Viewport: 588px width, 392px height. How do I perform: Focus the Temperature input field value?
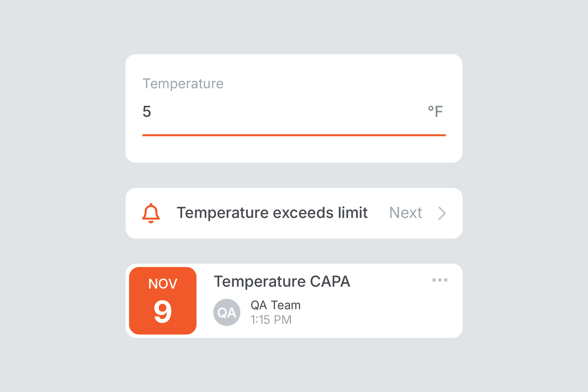pyautogui.click(x=294, y=111)
